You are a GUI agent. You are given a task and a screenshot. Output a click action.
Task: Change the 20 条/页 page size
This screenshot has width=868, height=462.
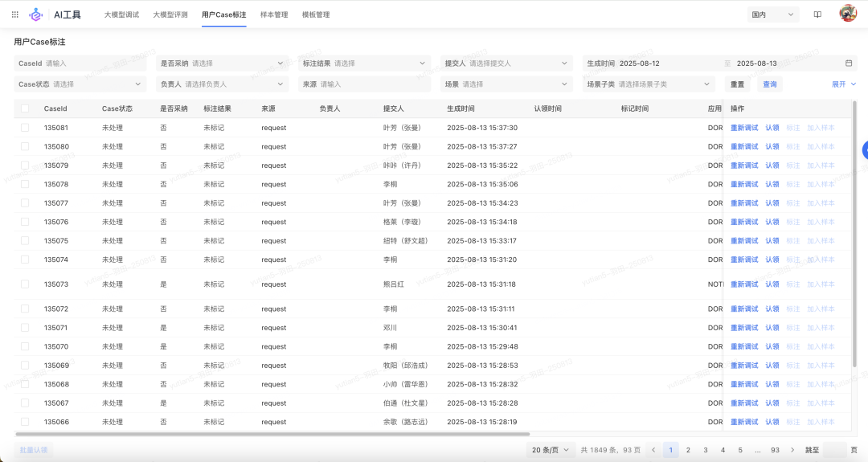point(551,450)
